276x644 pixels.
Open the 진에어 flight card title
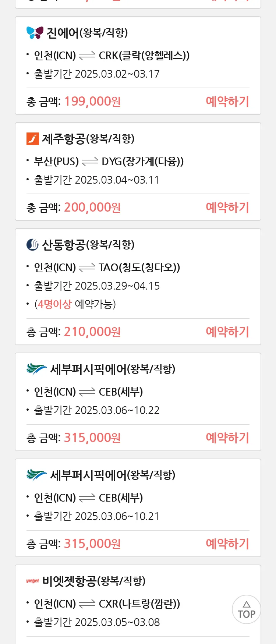coord(87,33)
